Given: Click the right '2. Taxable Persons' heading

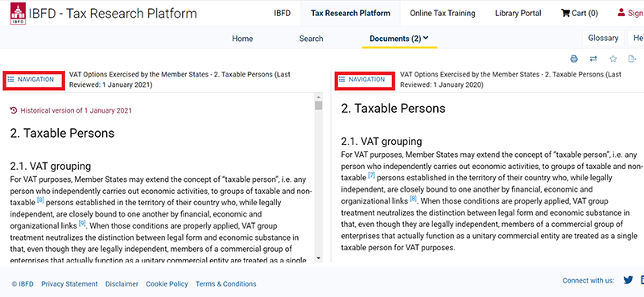Looking at the screenshot, I should point(393,109).
